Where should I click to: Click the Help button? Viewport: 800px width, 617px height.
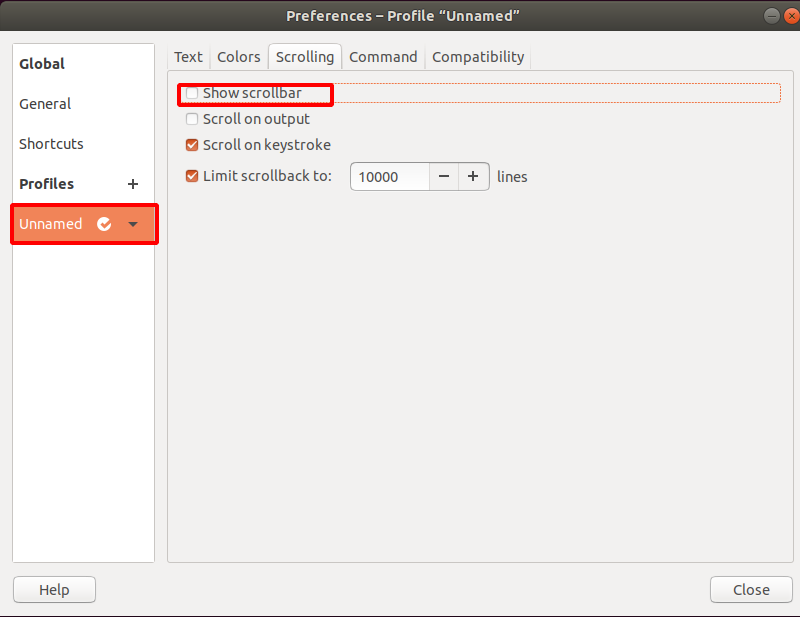(x=54, y=590)
